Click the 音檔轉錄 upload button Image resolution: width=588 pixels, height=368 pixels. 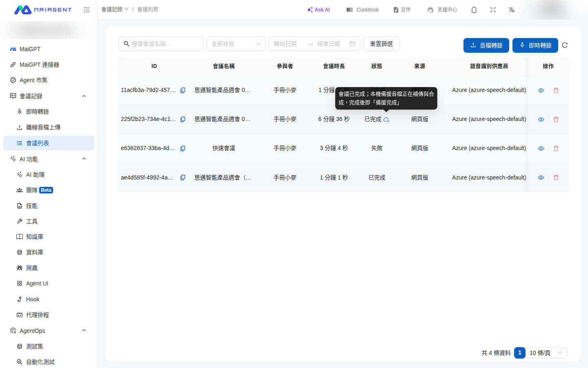click(x=486, y=45)
